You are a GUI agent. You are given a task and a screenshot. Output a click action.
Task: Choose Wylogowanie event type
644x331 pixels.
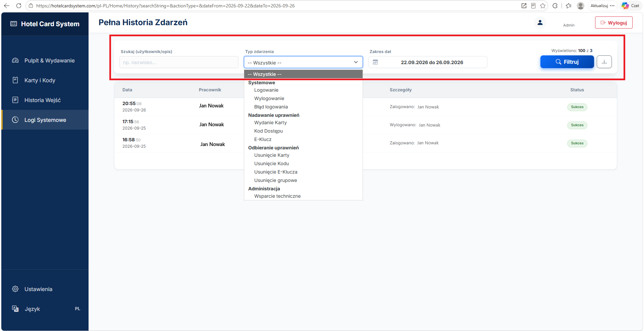[x=303, y=98]
